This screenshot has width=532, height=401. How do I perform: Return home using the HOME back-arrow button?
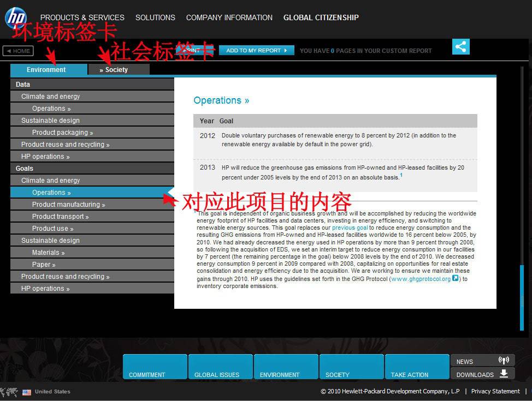18,51
